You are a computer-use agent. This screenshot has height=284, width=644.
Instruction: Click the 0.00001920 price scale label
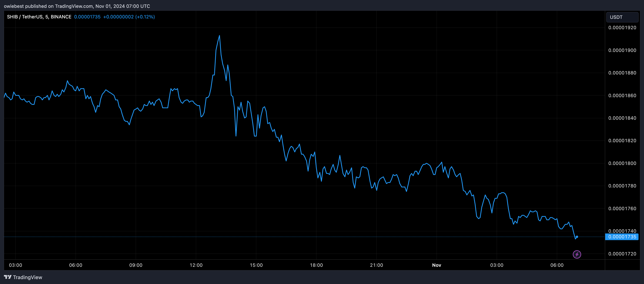[x=622, y=27]
